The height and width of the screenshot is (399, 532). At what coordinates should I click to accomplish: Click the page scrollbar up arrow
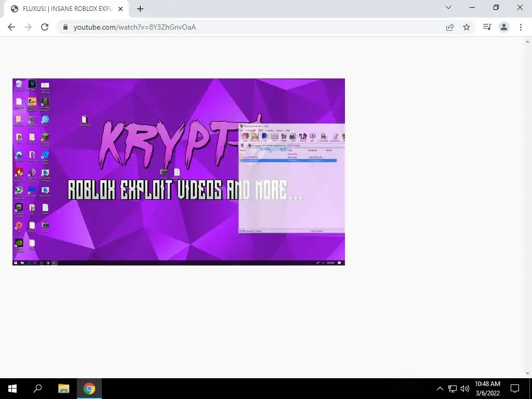point(527,42)
